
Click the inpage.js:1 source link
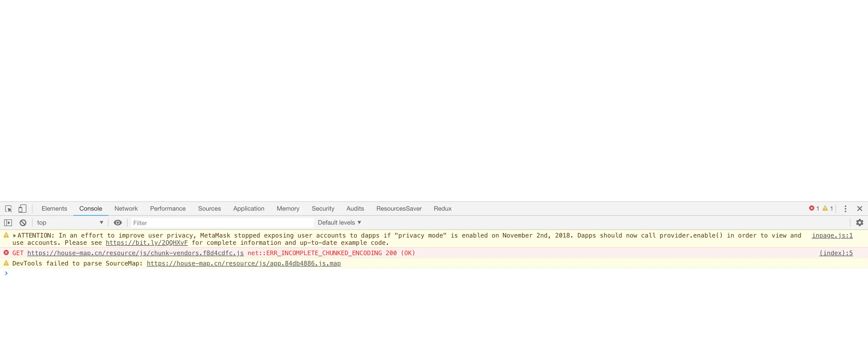pyautogui.click(x=832, y=235)
